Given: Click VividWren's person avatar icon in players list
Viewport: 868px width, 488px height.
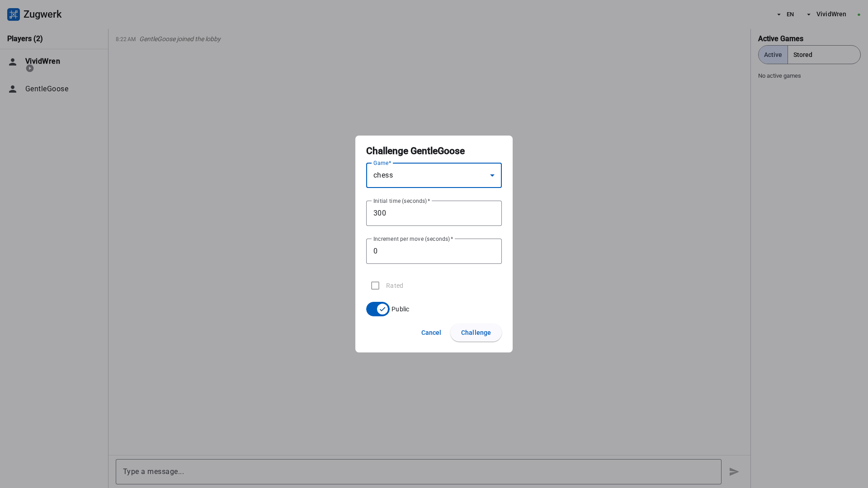Looking at the screenshot, I should pyautogui.click(x=13, y=62).
